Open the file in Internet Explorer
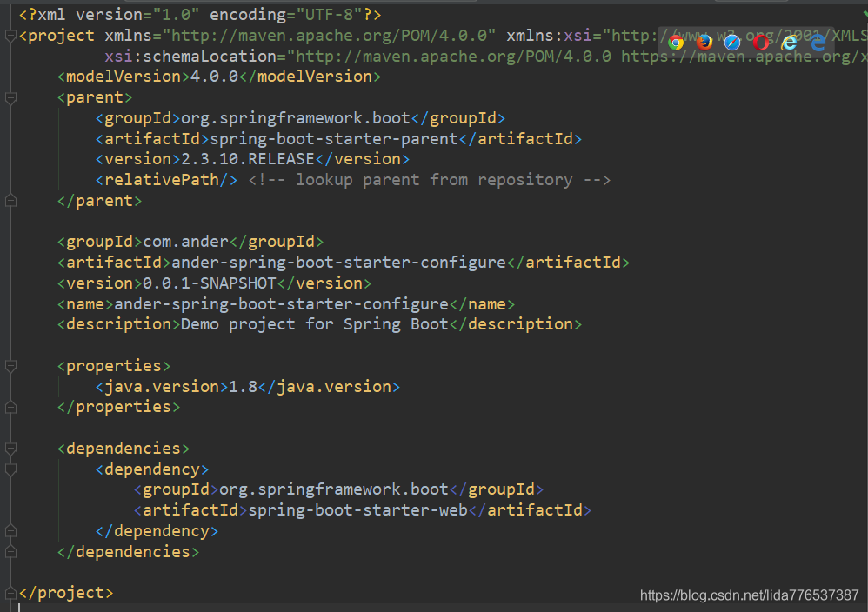Screen dimensions: 868x612 pyautogui.click(x=790, y=42)
